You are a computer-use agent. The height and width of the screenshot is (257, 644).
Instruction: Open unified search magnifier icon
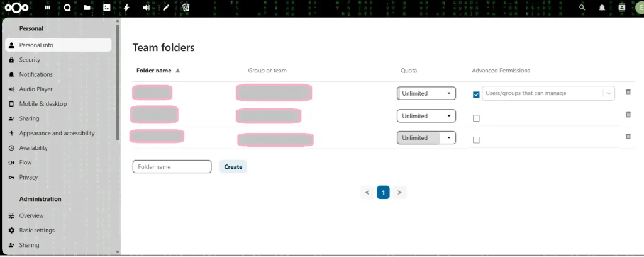point(582,8)
